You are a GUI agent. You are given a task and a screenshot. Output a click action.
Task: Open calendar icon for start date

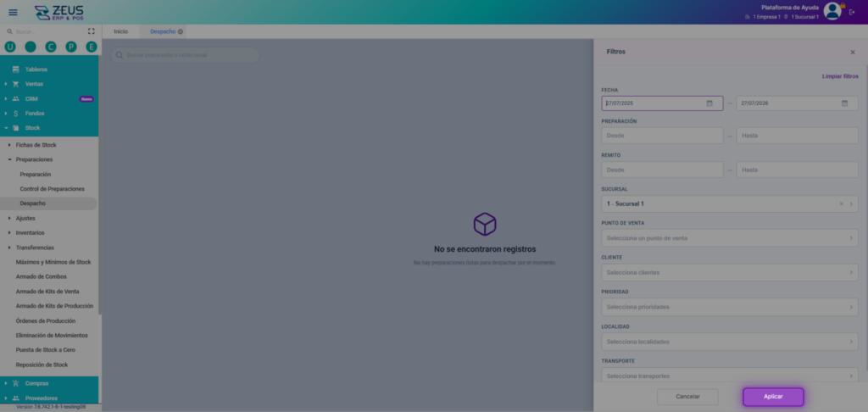709,103
